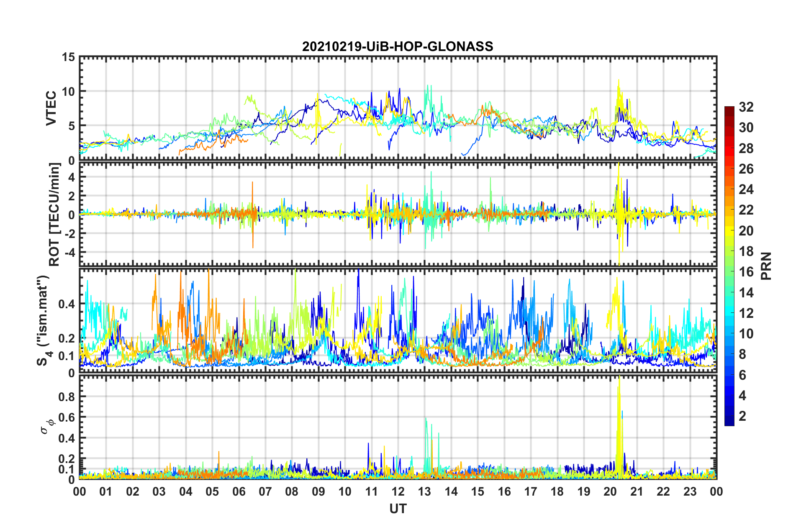Click the tall yellow sigma-phi spike after 20 UT
This screenshot has width=796, height=532.
click(x=619, y=427)
